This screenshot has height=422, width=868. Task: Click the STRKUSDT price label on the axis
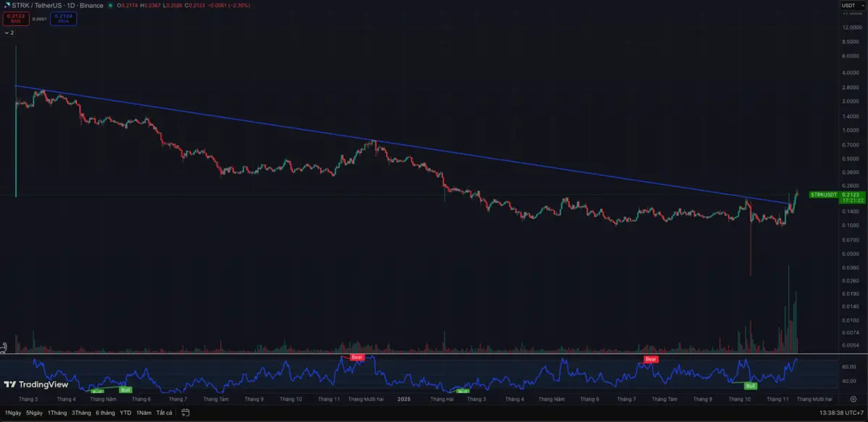pos(823,195)
